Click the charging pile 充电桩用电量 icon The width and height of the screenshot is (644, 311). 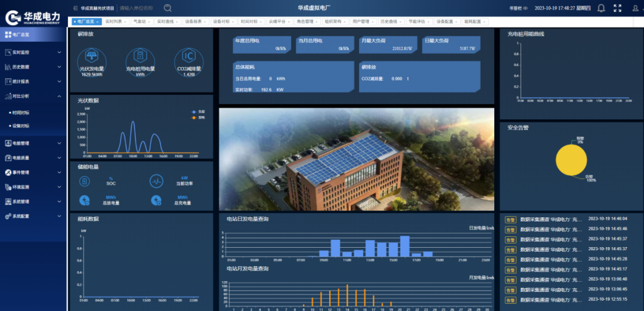pyautogui.click(x=141, y=56)
